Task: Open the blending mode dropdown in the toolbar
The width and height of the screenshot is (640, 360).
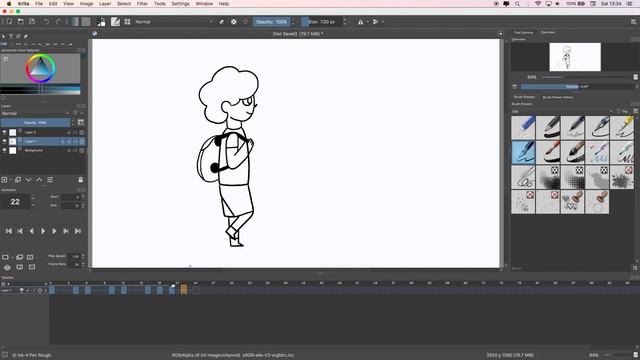Action: tap(174, 22)
